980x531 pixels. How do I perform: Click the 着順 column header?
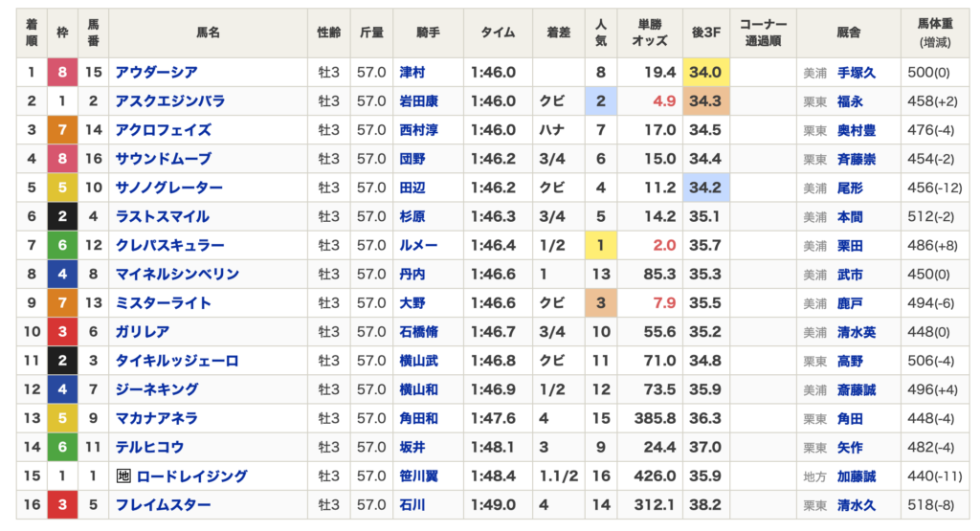click(32, 33)
